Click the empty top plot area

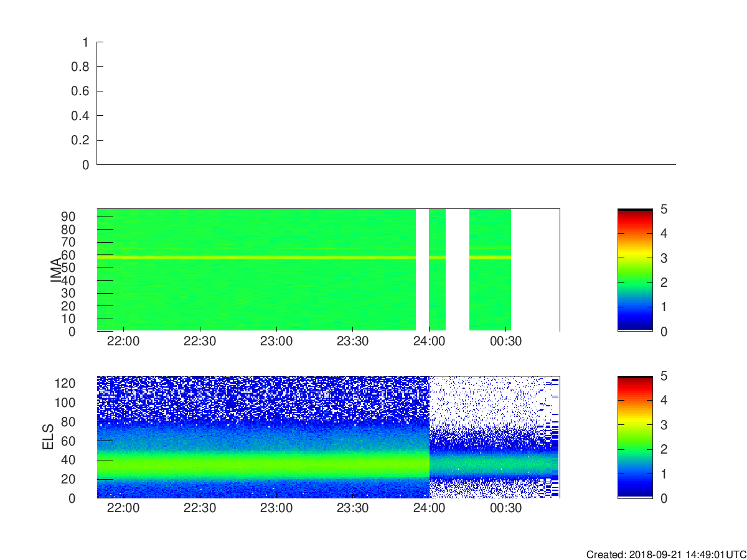pyautogui.click(x=386, y=103)
